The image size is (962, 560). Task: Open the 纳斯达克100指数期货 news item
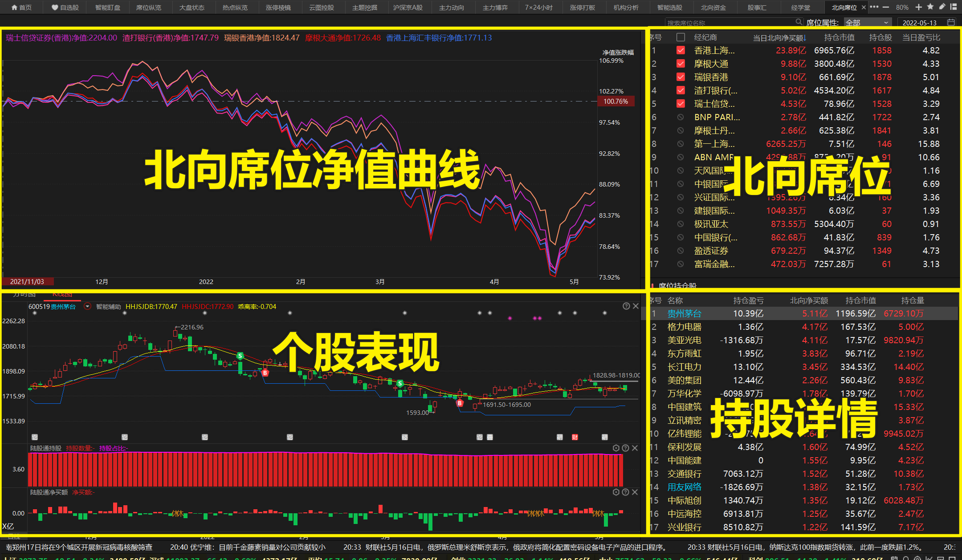(807, 547)
